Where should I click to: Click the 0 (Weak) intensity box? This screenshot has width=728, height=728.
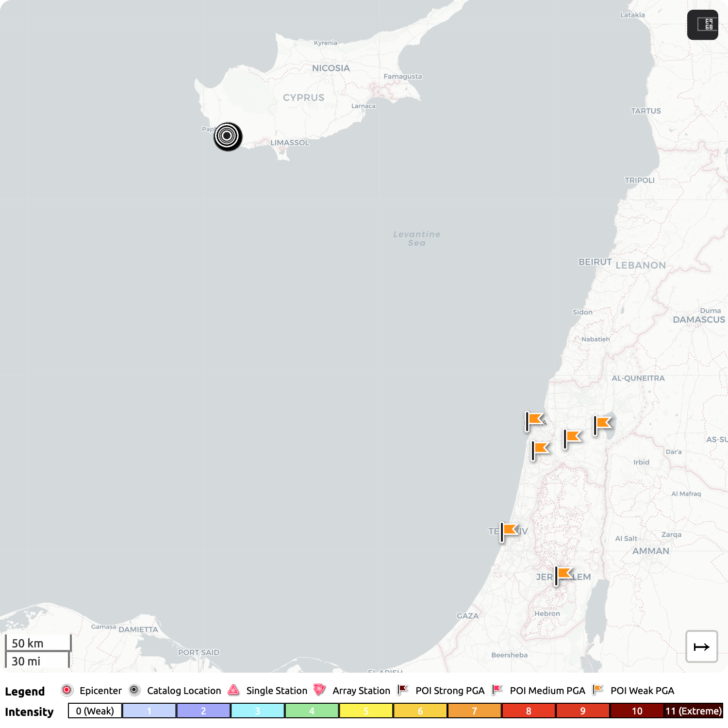[95, 711]
